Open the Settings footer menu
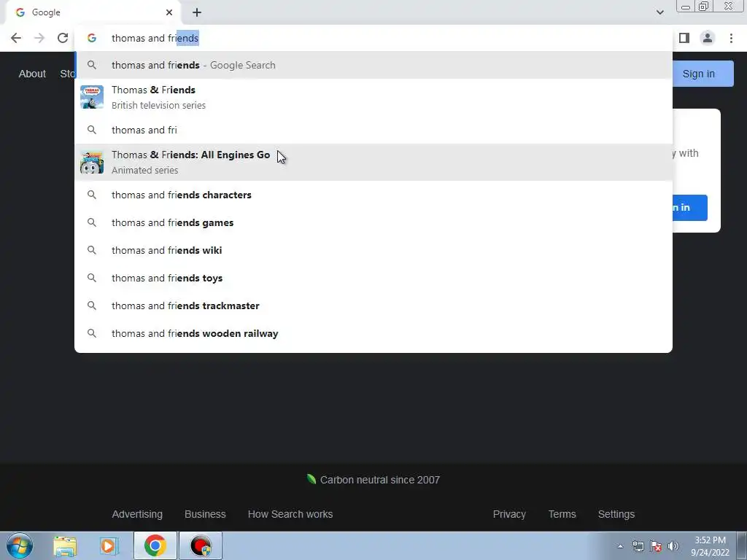 point(616,514)
